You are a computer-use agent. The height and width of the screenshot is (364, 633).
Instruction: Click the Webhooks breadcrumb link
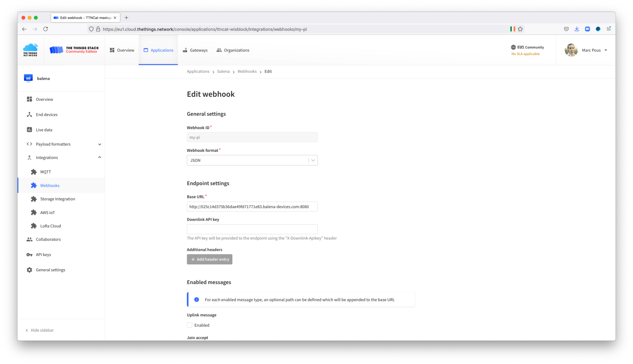[x=247, y=71]
